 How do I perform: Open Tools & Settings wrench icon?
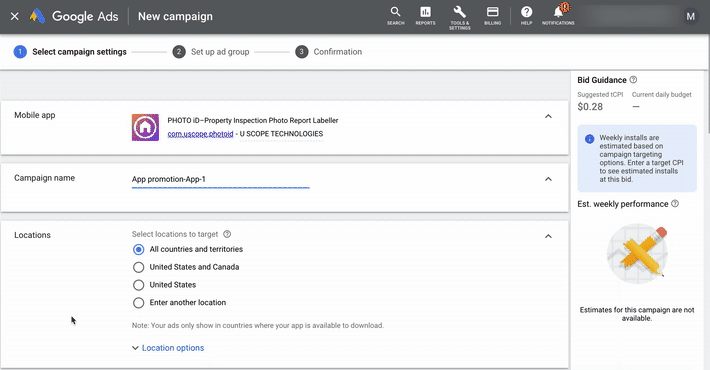460,18
